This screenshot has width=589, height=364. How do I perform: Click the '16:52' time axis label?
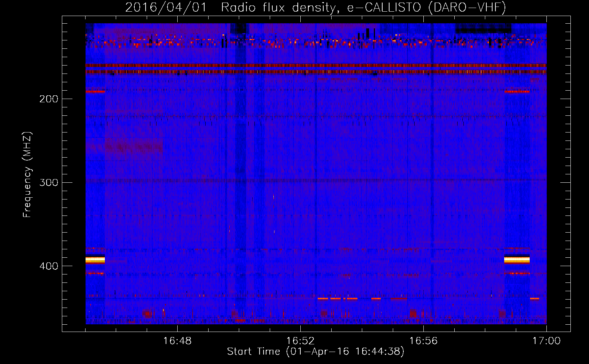(300, 341)
